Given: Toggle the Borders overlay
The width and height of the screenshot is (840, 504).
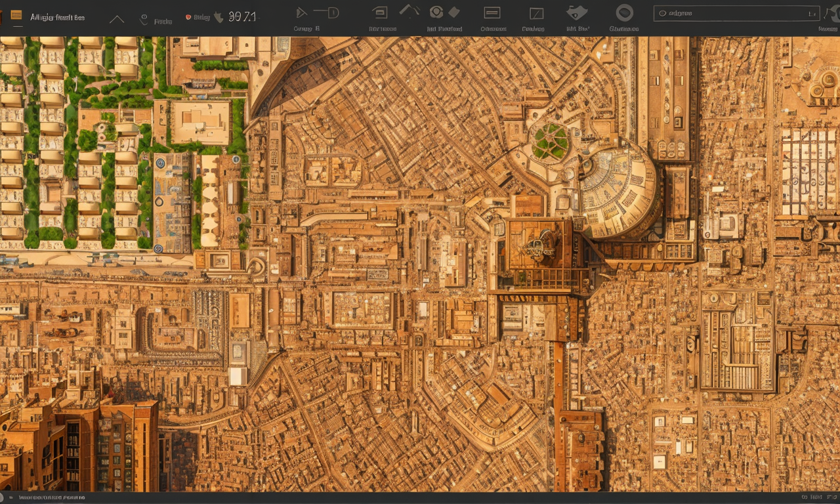Looking at the screenshot, I should coord(537,12).
